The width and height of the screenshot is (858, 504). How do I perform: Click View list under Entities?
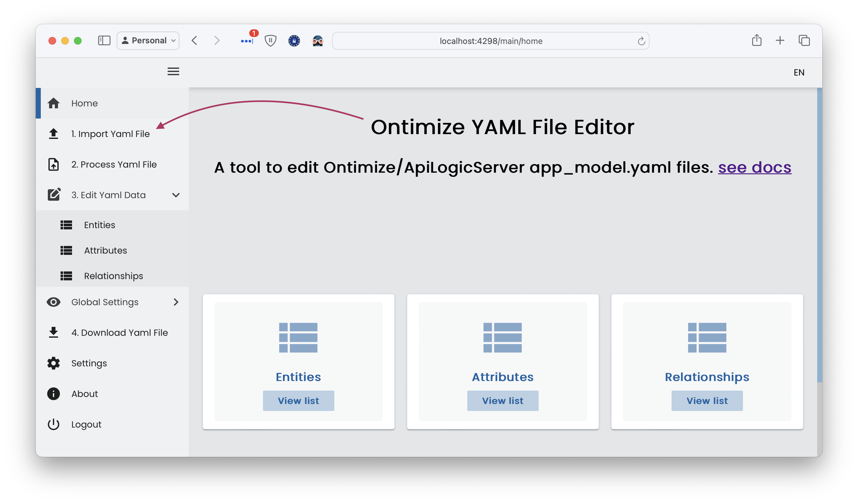coord(298,400)
